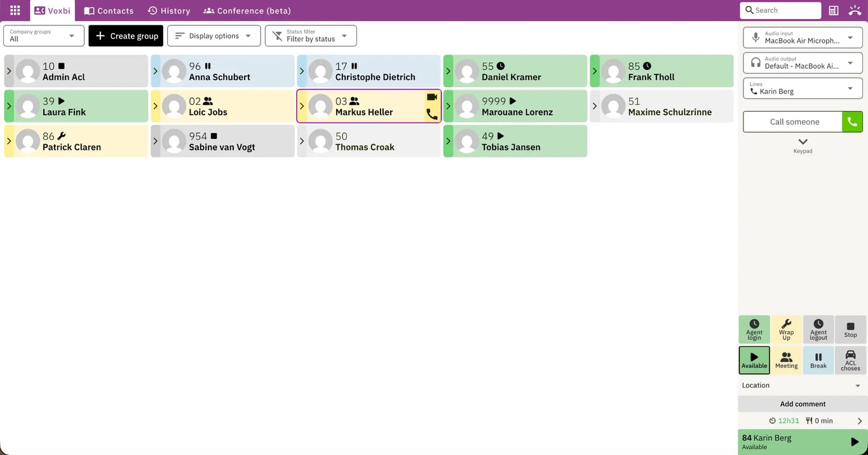The width and height of the screenshot is (868, 455).
Task: Expand the Tobias Jansen card chevron
Action: [x=448, y=141]
